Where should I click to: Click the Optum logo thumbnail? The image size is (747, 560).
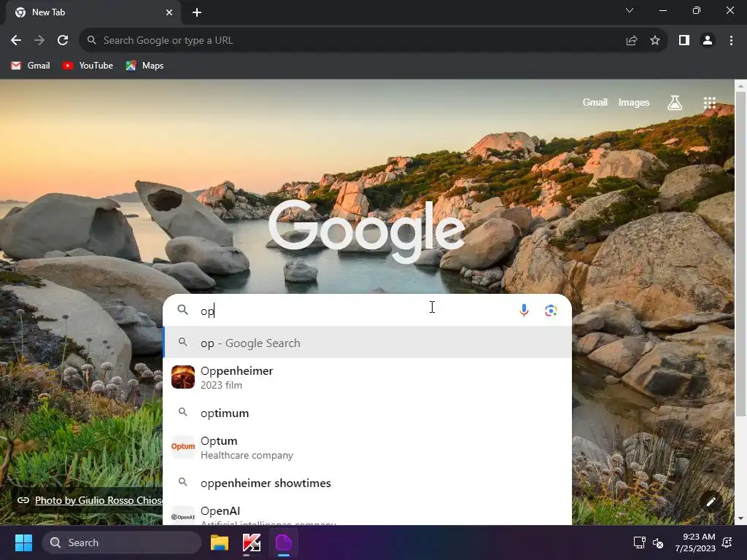coord(183,447)
